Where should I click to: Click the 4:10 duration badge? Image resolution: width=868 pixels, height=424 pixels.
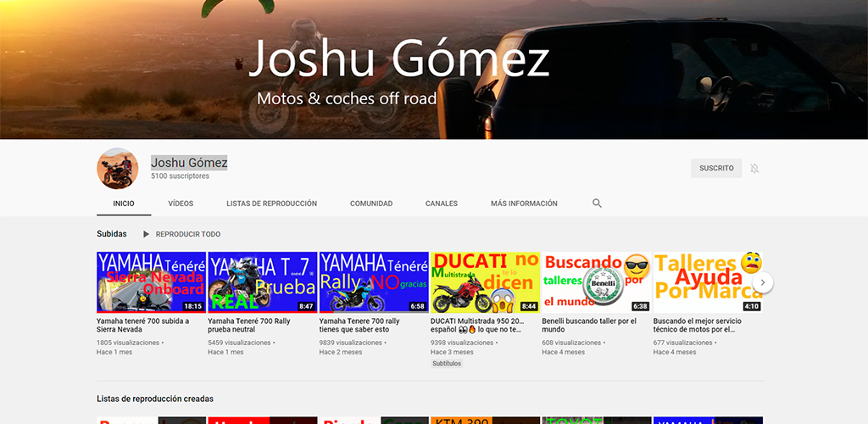752,306
